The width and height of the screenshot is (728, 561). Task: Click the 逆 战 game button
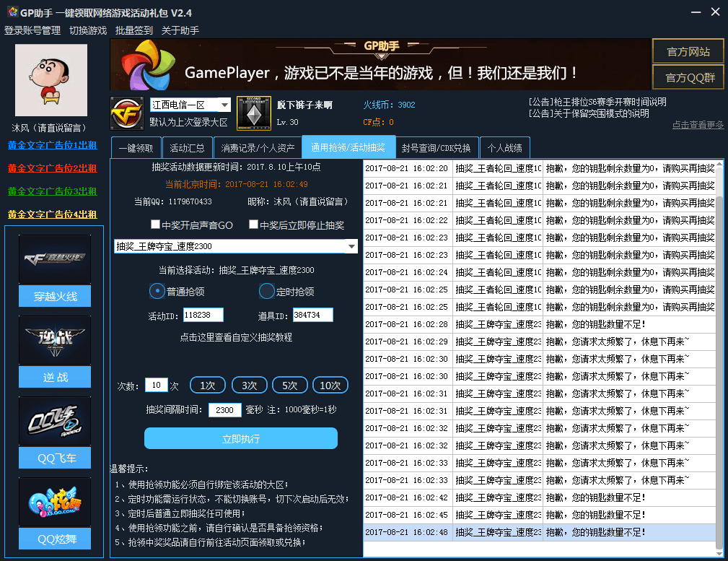click(55, 377)
